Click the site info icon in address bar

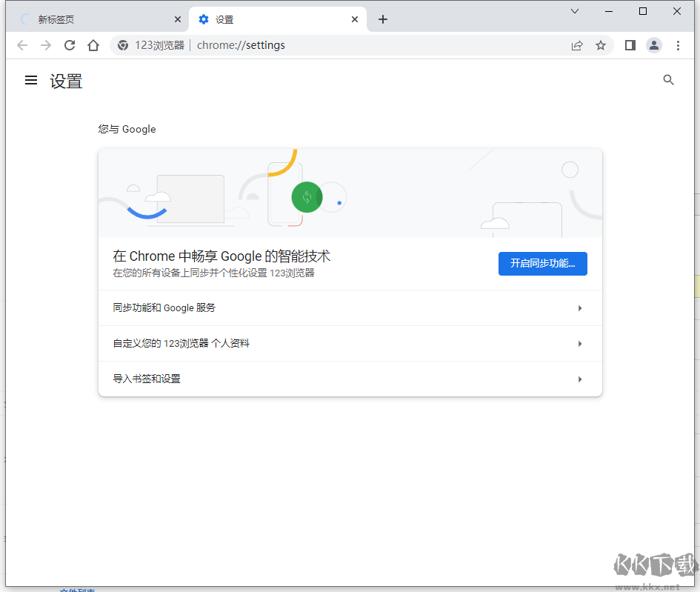coord(123,45)
